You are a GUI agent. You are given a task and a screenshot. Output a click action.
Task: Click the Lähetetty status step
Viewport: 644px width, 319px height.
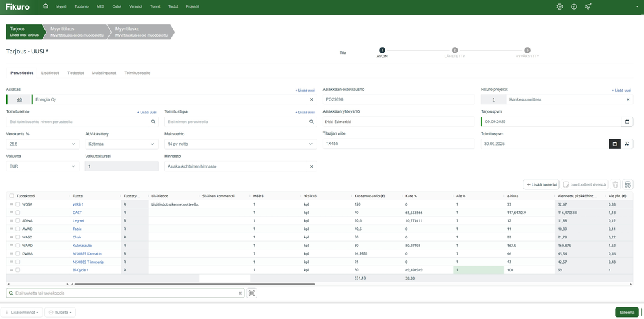coord(454,53)
